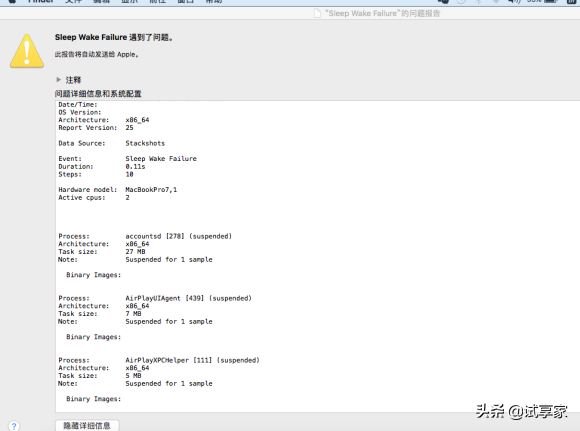This screenshot has width=580, height=431.
Task: Click the document icon in the title bar
Action: [x=317, y=14]
